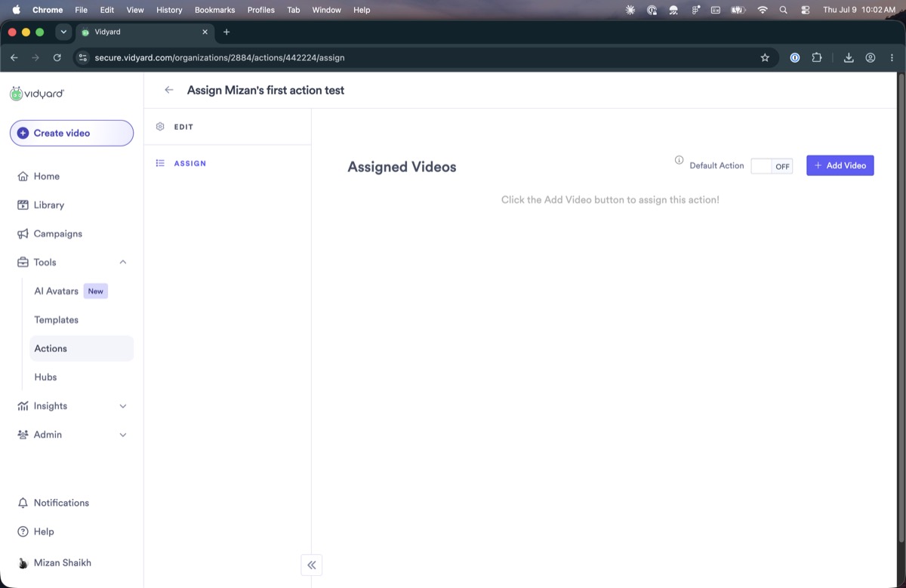Collapse sidebar with double-chevron icon
This screenshot has width=906, height=588.
tap(312, 565)
